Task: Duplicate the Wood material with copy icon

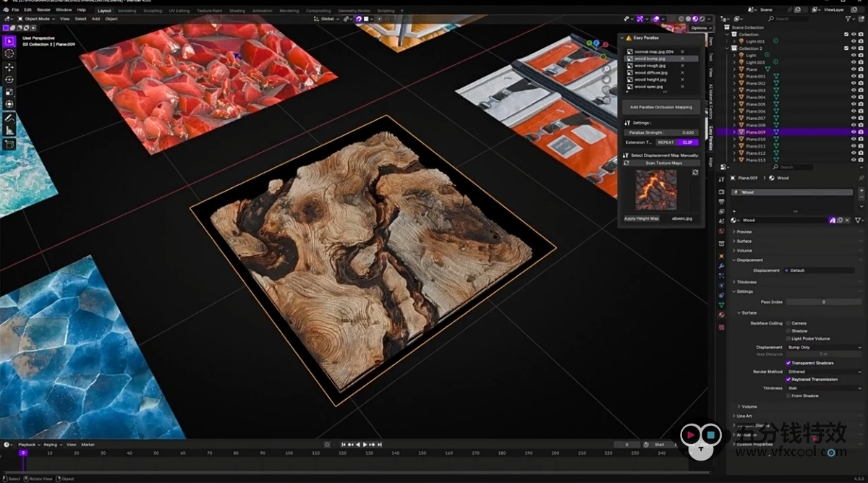Action: click(840, 220)
